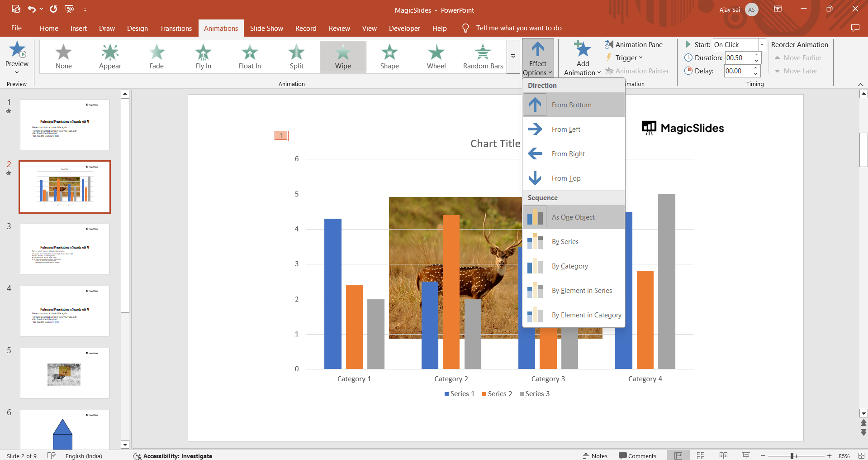Select By Element in Category sequence
Image resolution: width=868 pixels, height=460 pixels.
(x=574, y=315)
